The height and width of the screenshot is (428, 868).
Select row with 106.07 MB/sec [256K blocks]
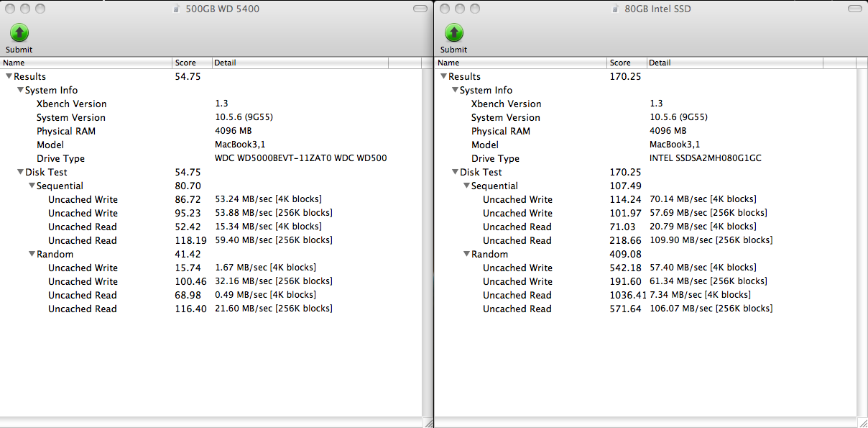[x=645, y=309]
